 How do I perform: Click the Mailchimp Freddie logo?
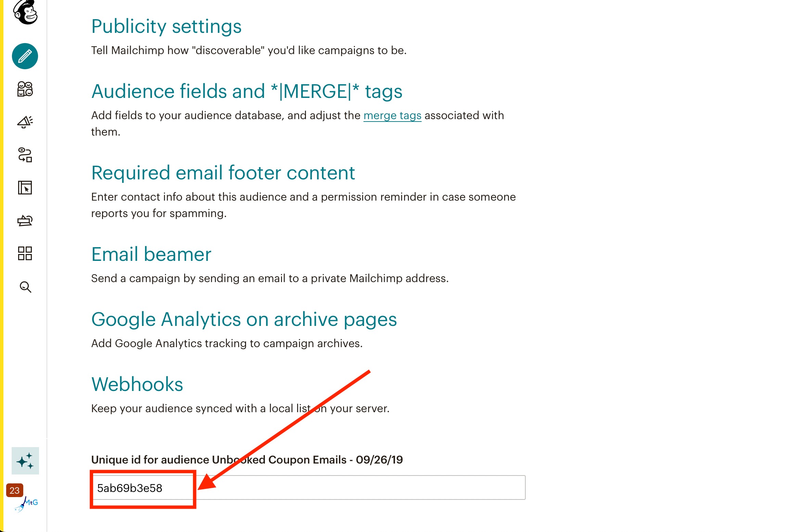tap(25, 12)
